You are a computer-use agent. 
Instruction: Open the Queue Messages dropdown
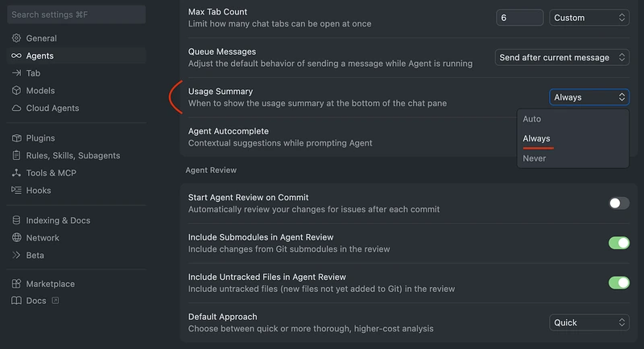click(562, 57)
